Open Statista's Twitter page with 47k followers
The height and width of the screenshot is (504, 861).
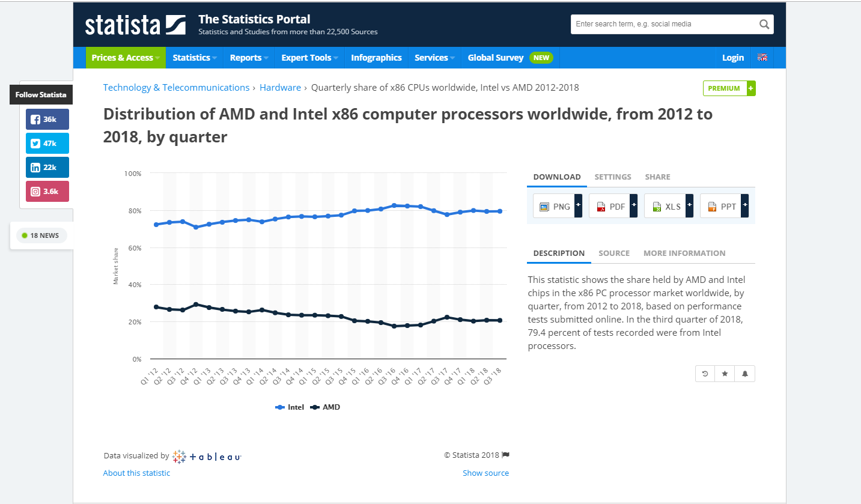[47, 144]
